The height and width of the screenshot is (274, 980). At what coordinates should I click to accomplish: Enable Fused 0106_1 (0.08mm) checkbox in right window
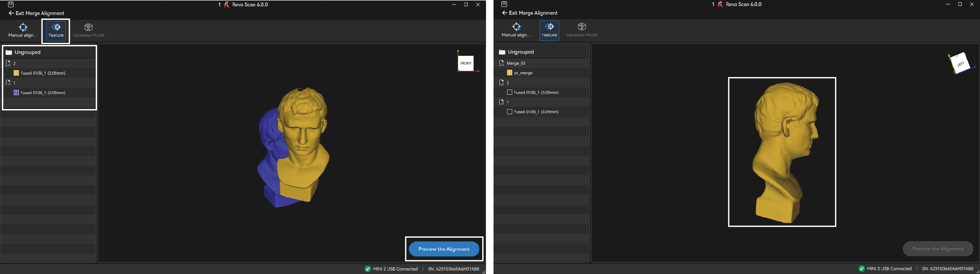(x=510, y=93)
